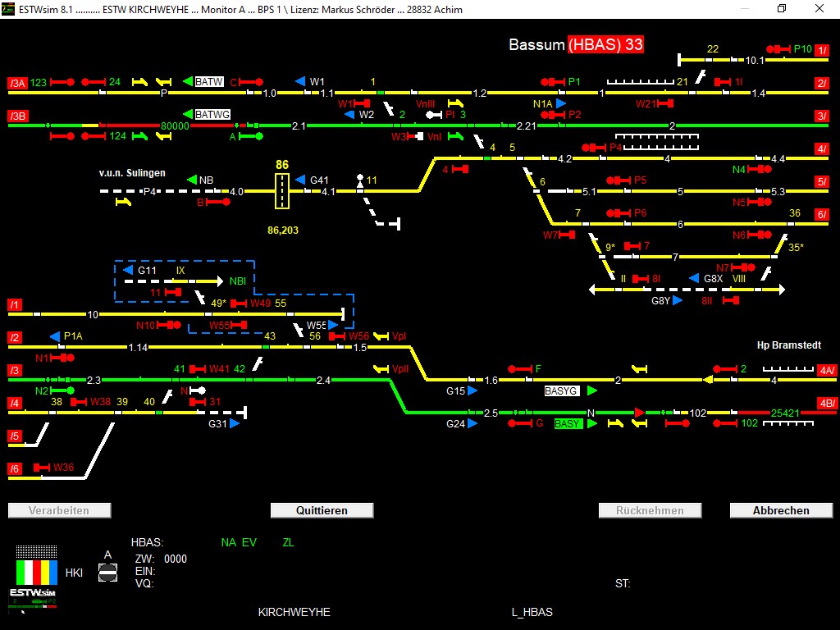Toggle the monitor A switch icon
Screen dimensions: 840x630
tap(107, 573)
